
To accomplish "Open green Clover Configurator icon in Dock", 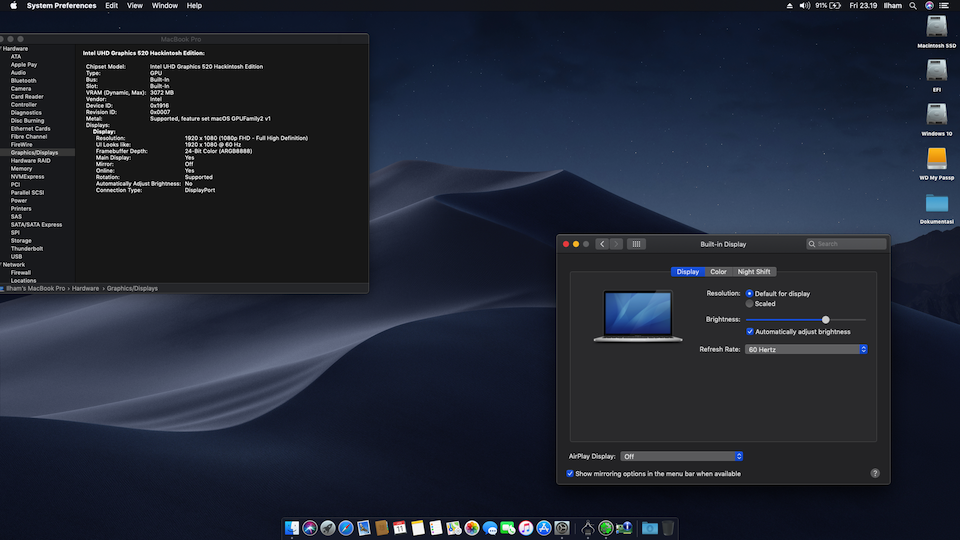I will point(606,528).
